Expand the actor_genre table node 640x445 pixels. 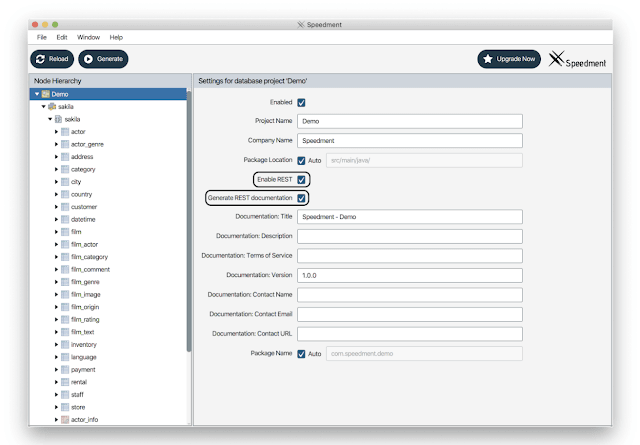coord(56,144)
